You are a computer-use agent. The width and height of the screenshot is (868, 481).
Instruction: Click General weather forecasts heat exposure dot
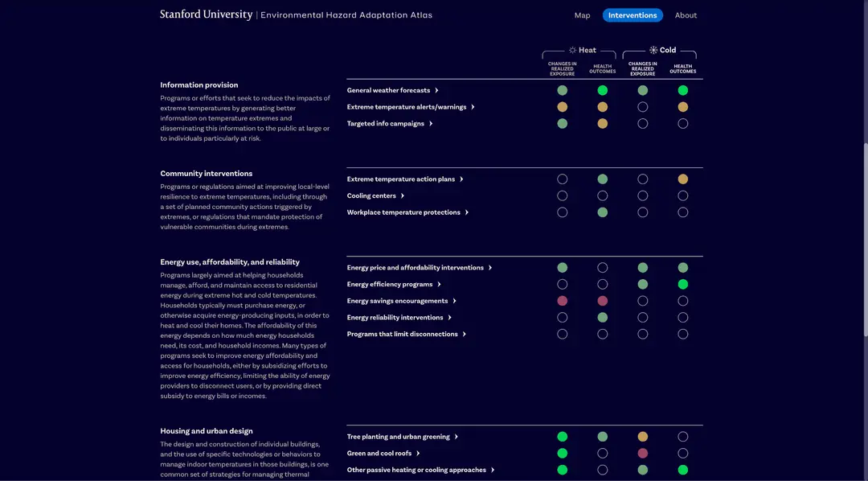(x=562, y=90)
